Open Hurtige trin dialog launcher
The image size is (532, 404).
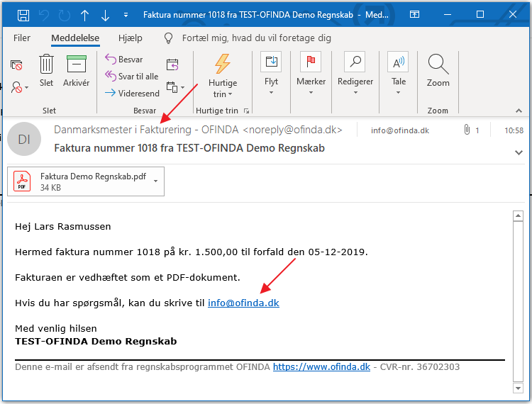tap(247, 111)
